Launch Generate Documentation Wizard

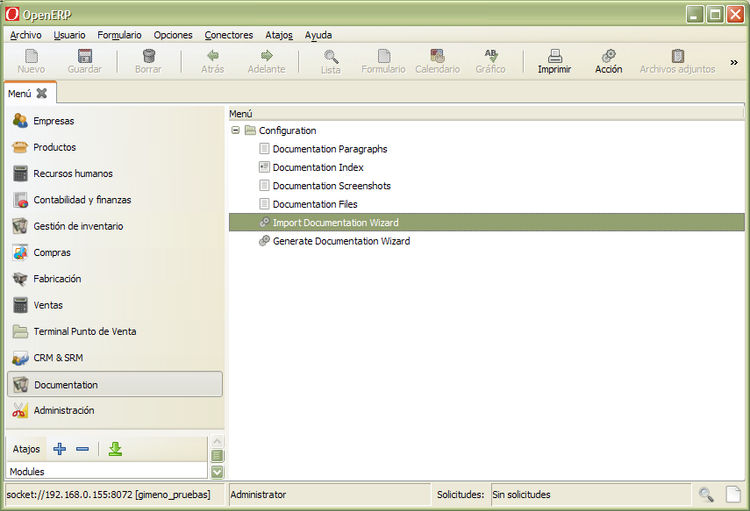[x=341, y=241]
